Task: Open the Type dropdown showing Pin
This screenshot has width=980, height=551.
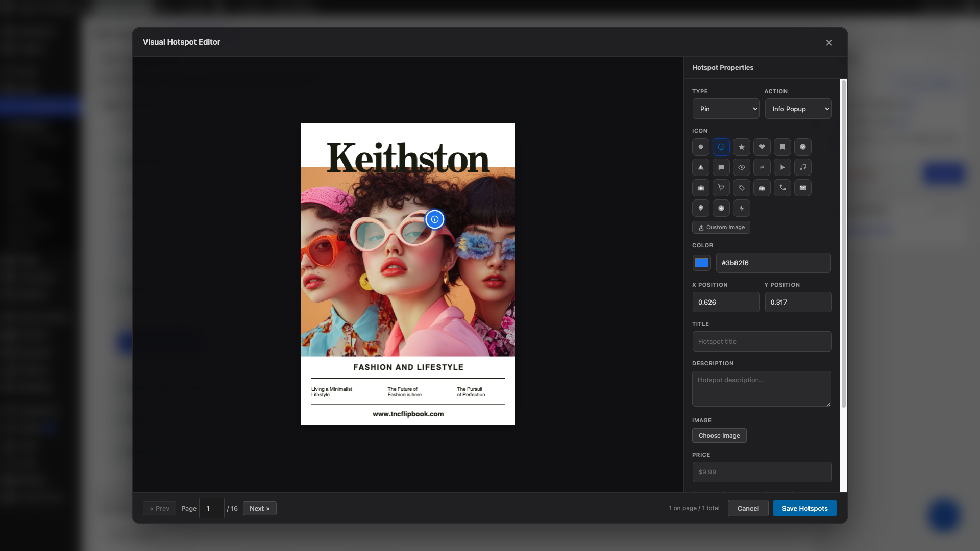Action: pyautogui.click(x=726, y=109)
